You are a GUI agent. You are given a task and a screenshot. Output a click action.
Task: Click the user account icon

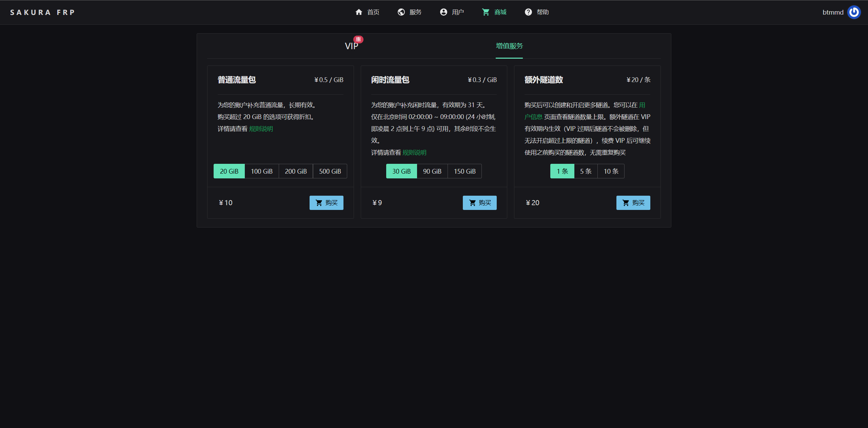point(443,12)
